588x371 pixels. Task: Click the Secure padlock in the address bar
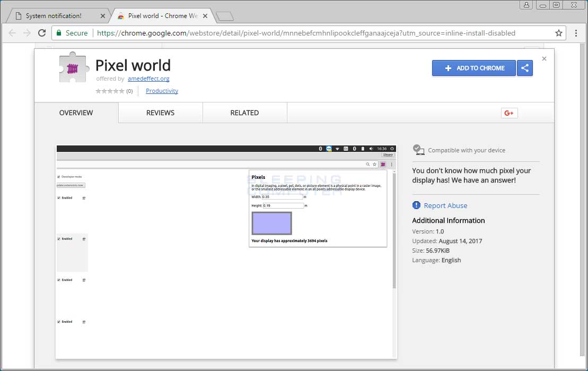point(60,33)
